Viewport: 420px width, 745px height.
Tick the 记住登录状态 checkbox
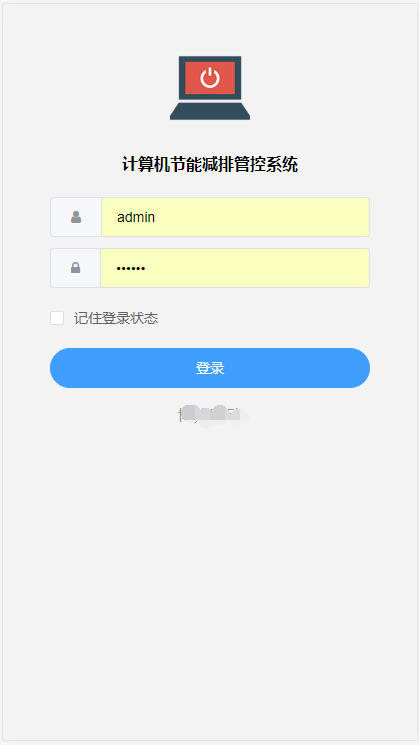point(57,318)
